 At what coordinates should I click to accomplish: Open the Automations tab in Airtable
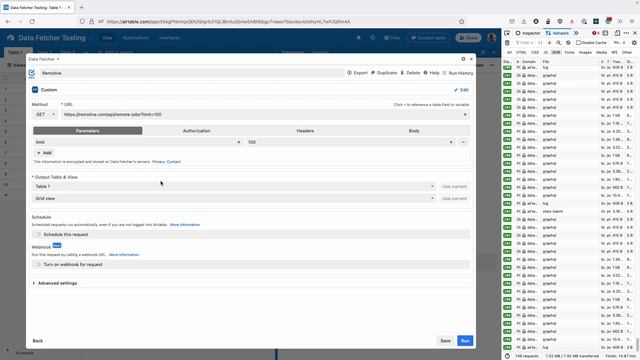(136, 38)
